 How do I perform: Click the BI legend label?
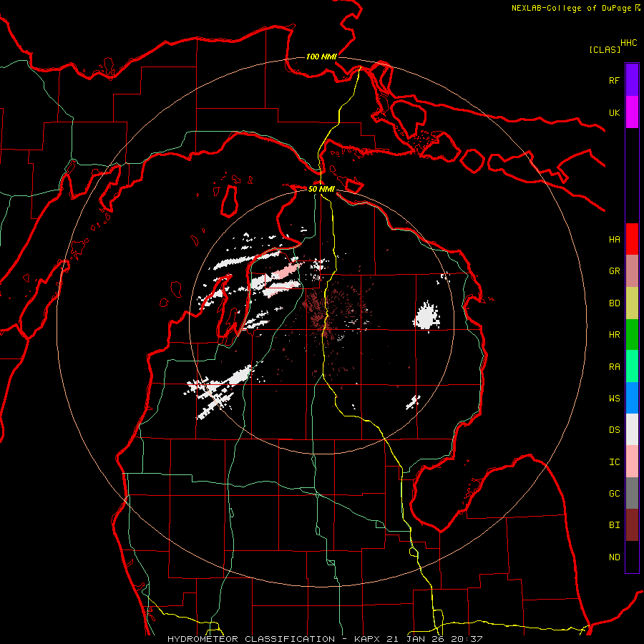pos(614,525)
